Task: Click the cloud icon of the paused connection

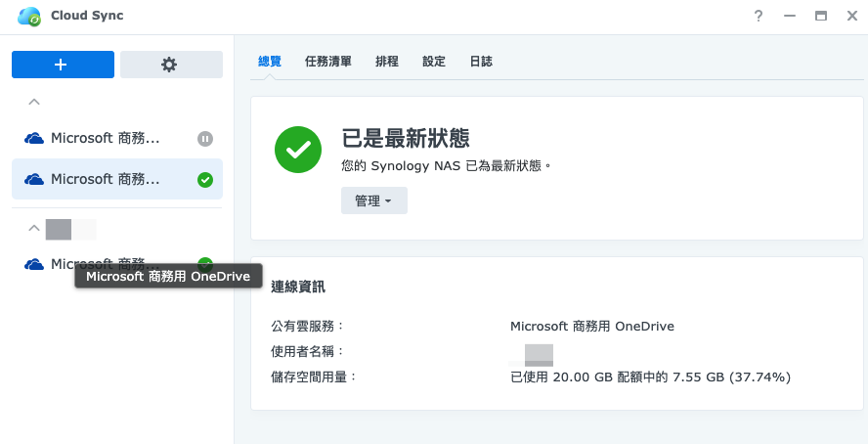Action: 34,139
